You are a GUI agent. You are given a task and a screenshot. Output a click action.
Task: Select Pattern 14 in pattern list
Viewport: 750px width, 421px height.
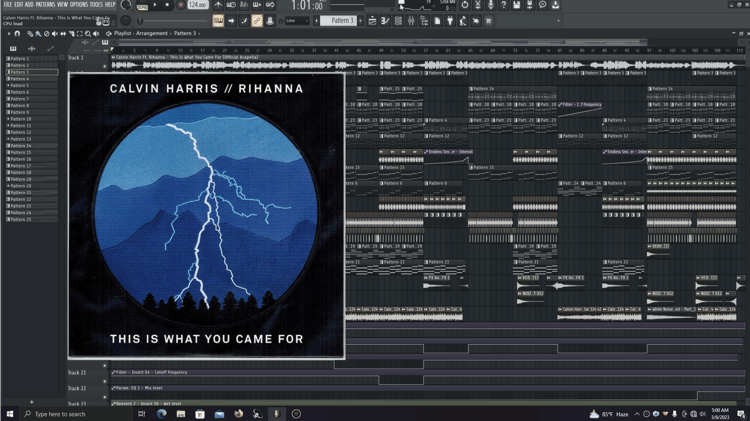(x=32, y=145)
